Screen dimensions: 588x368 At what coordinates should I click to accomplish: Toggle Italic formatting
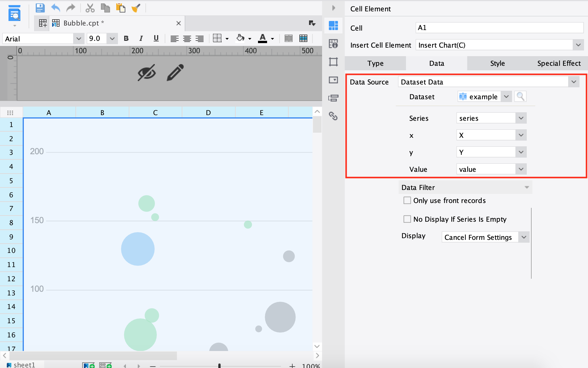[141, 38]
